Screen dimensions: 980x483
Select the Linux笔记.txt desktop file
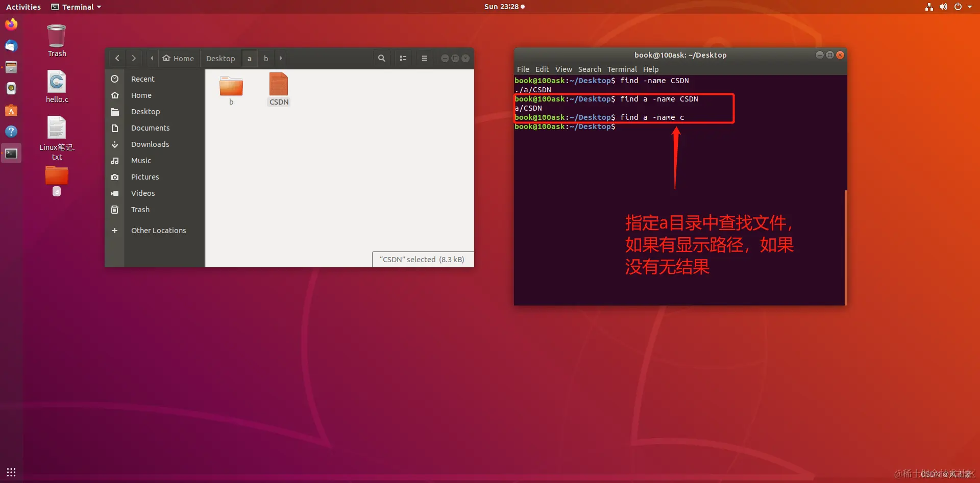57,138
